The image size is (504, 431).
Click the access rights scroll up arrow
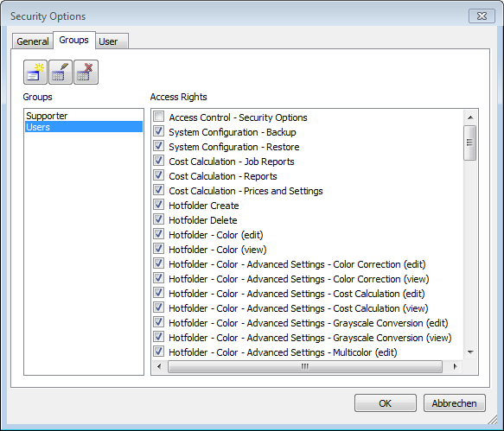click(x=470, y=117)
